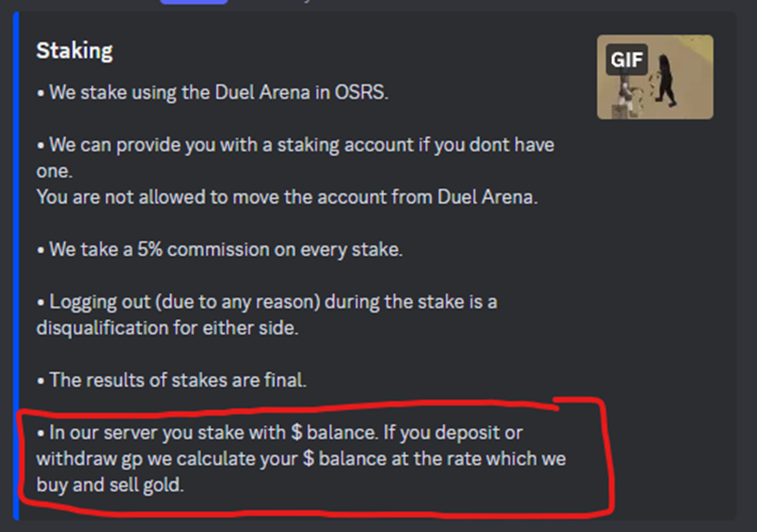Image resolution: width=757 pixels, height=532 pixels.
Task: Click the GIF badge on the thumbnail
Action: click(626, 60)
